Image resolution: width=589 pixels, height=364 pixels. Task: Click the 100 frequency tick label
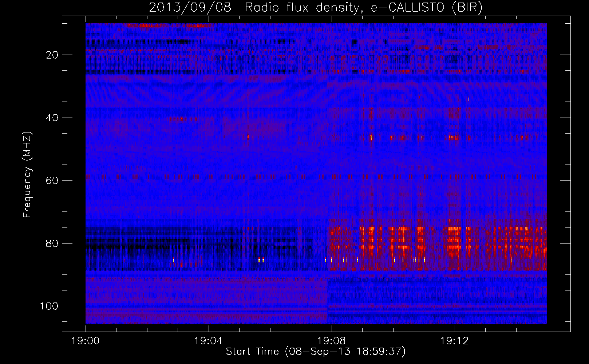point(49,306)
